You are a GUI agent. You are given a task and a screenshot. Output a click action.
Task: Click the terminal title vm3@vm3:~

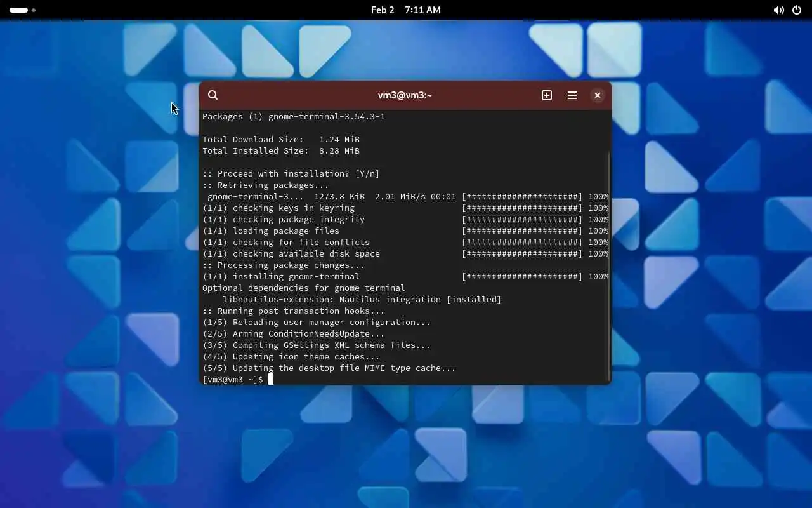click(x=405, y=95)
